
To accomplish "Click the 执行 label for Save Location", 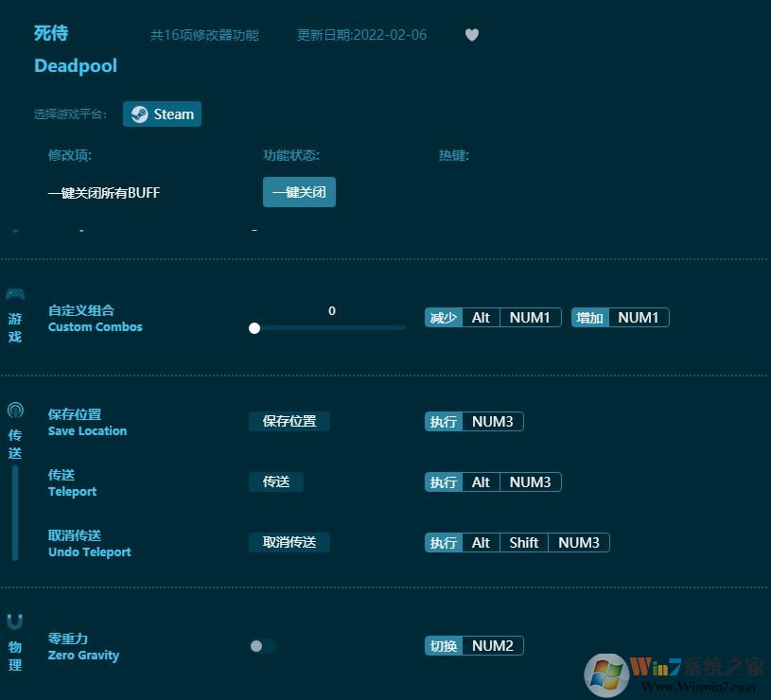I will pos(444,421).
